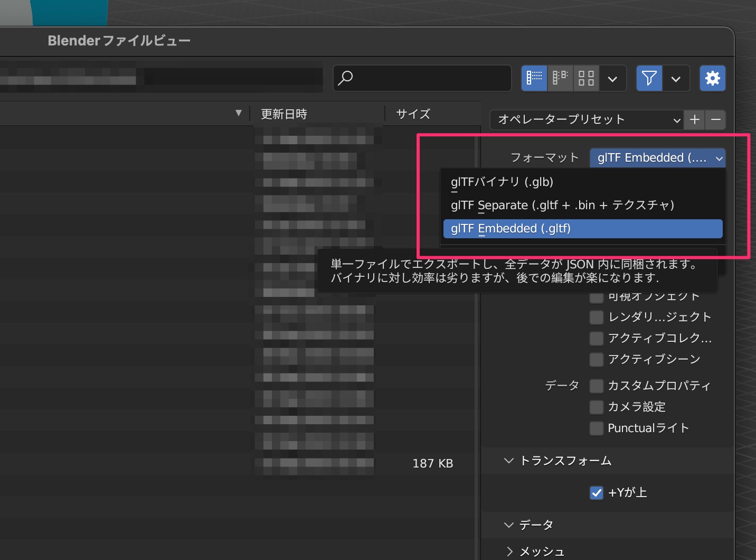Open the オペレータープリセット dropdown
This screenshot has width=756, height=560.
point(586,120)
